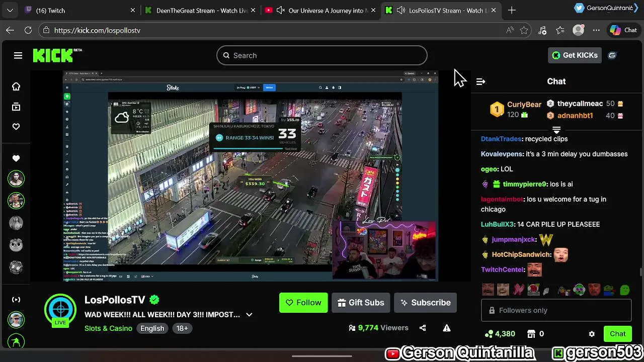Share the stream via share icon
This screenshot has width=644, height=362.
tap(423, 328)
